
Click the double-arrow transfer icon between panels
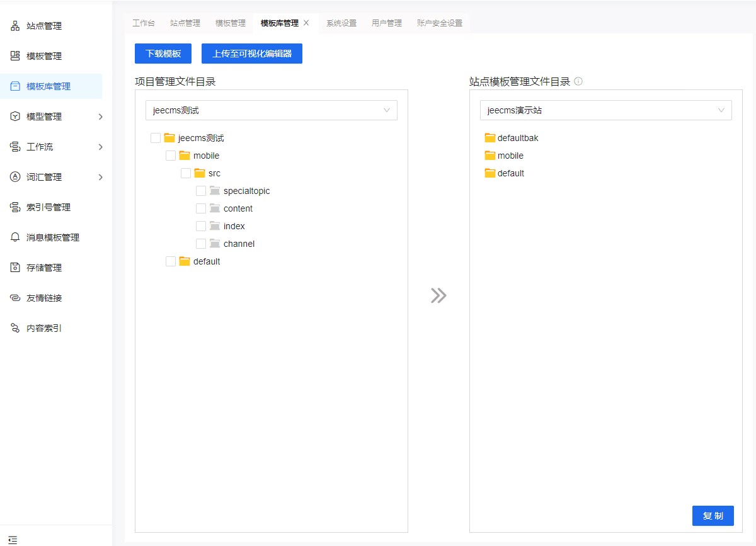point(438,295)
